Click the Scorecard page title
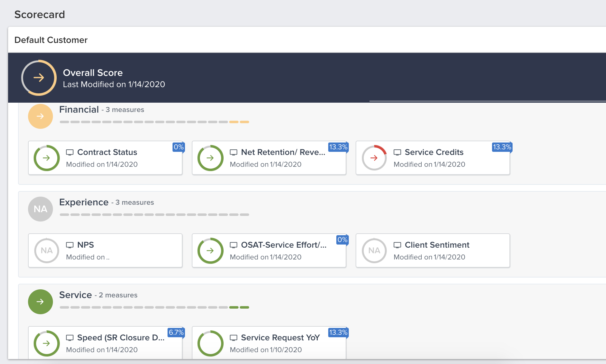Image resolution: width=606 pixels, height=364 pixels. (x=40, y=14)
